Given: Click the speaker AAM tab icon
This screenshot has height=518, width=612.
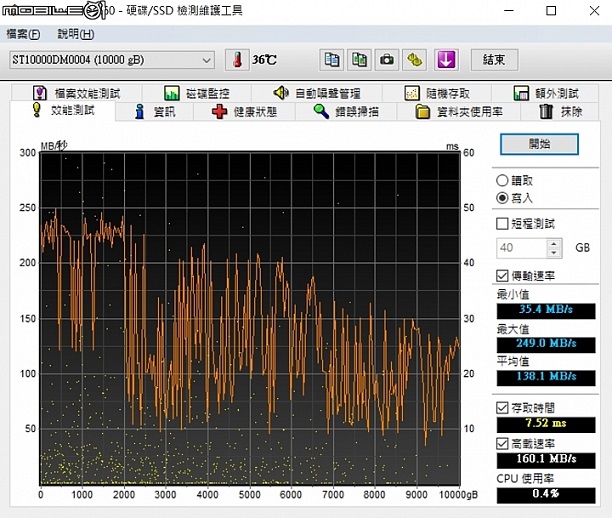Looking at the screenshot, I should [281, 93].
